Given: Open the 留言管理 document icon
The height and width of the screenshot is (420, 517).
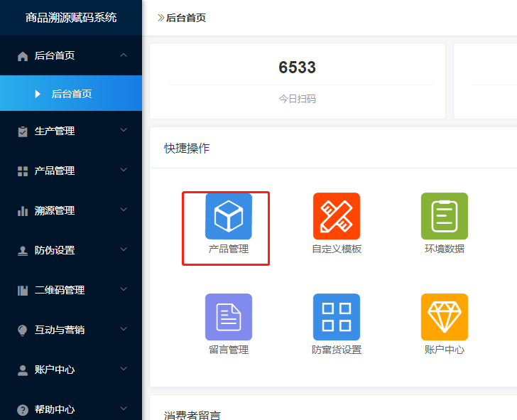Looking at the screenshot, I should click(228, 317).
